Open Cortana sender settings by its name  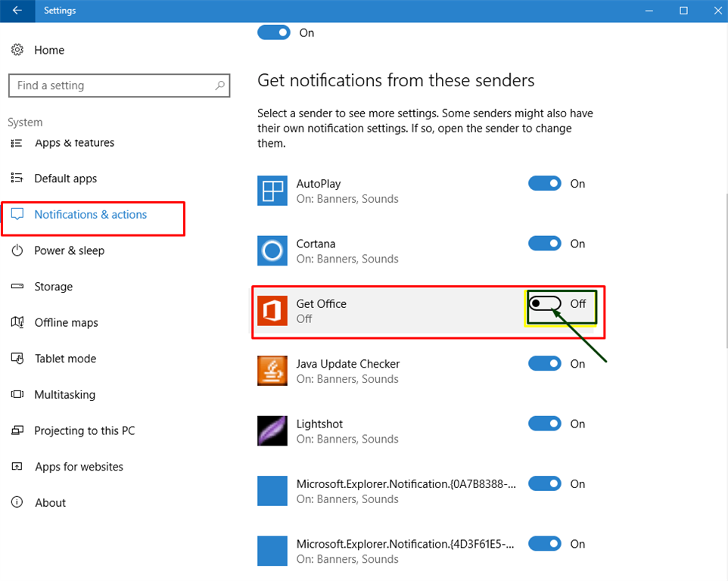click(316, 244)
